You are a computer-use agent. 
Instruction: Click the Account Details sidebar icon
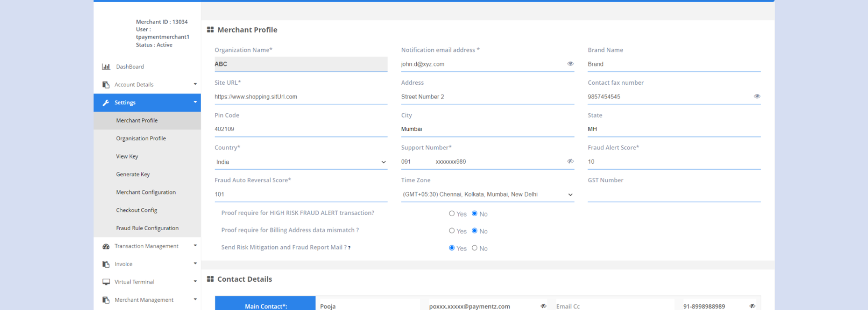(106, 85)
